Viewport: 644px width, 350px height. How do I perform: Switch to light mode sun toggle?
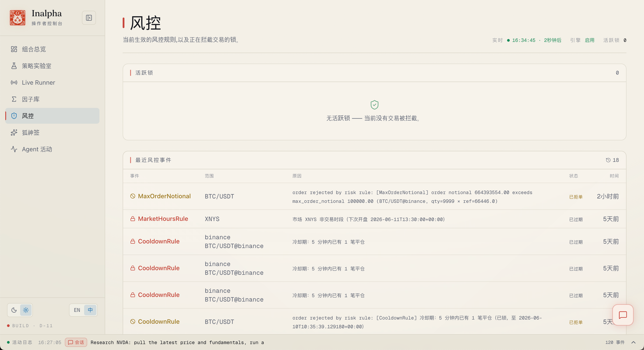pyautogui.click(x=26, y=310)
